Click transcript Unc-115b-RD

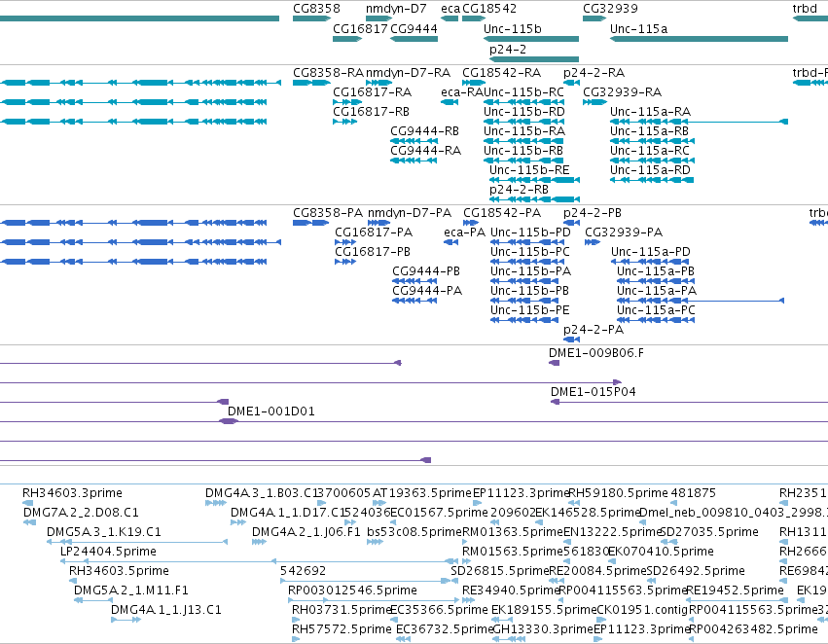pyautogui.click(x=524, y=111)
